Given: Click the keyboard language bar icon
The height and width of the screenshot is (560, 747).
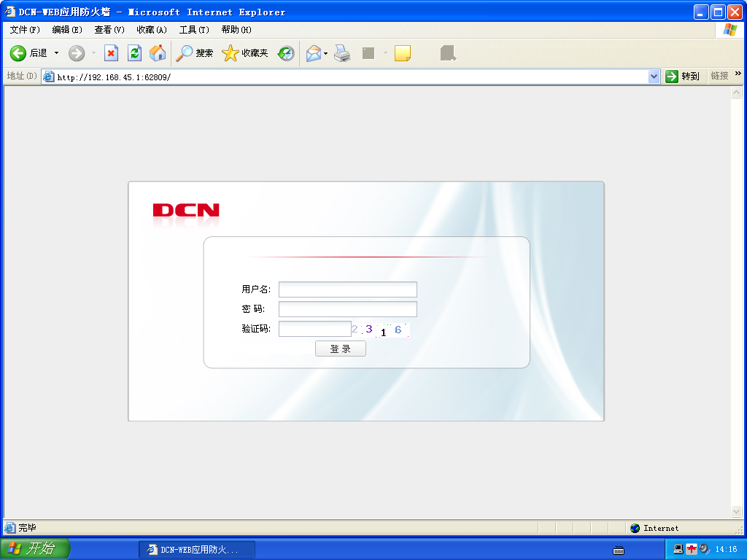Looking at the screenshot, I should [x=619, y=551].
